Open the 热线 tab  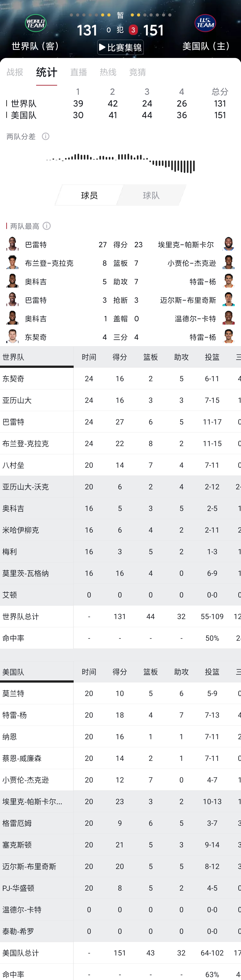click(108, 72)
